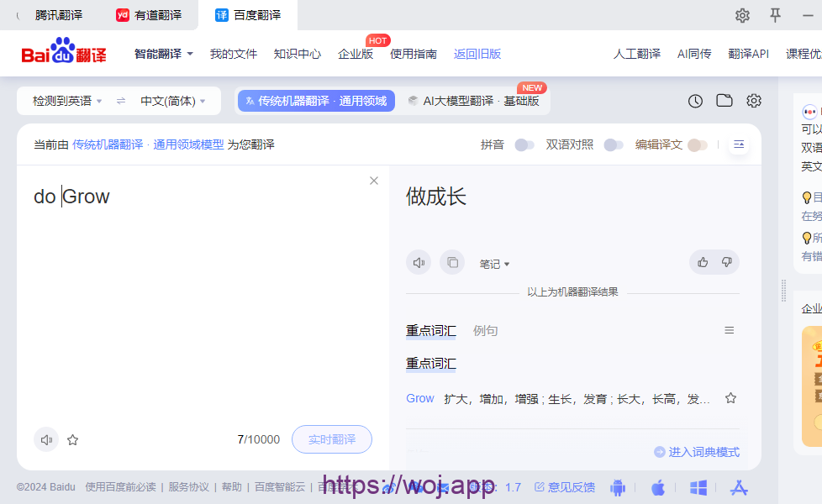
Task: Open the App Store icon in footer
Action: [739, 488]
